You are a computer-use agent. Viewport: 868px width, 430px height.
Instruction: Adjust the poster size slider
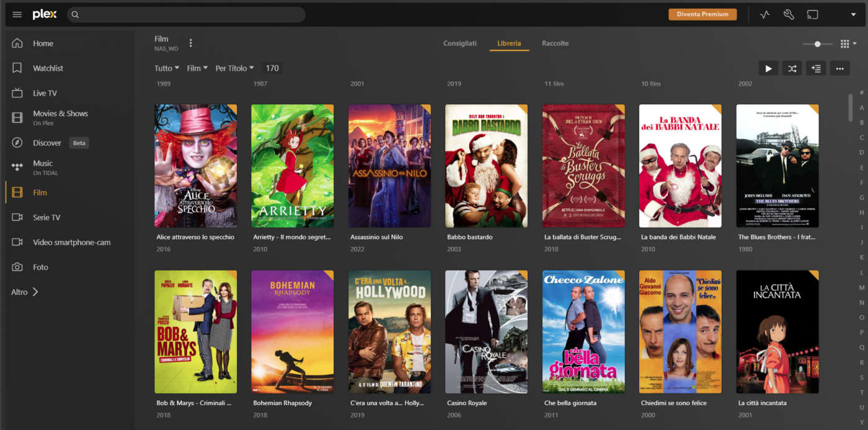click(x=818, y=44)
